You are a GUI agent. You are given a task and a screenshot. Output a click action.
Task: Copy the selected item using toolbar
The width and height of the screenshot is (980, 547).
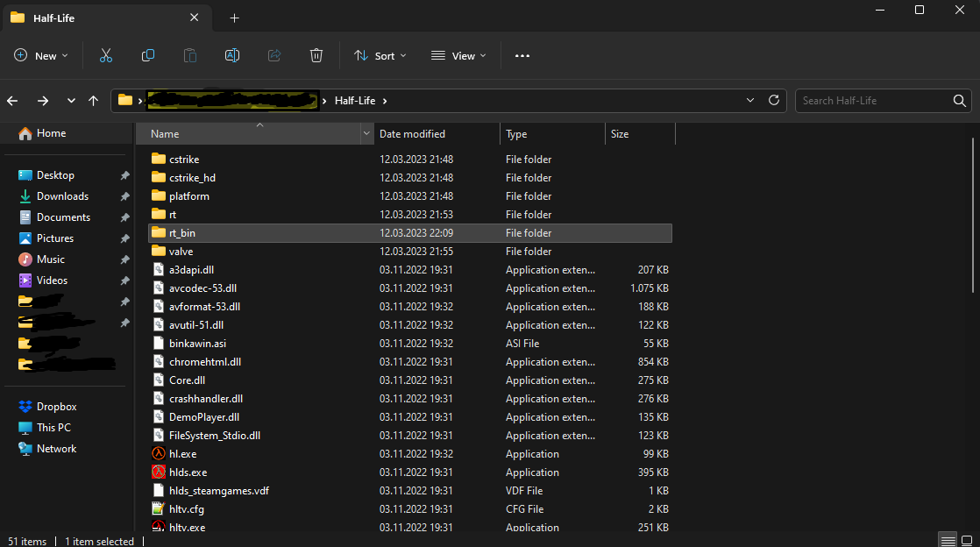[148, 55]
